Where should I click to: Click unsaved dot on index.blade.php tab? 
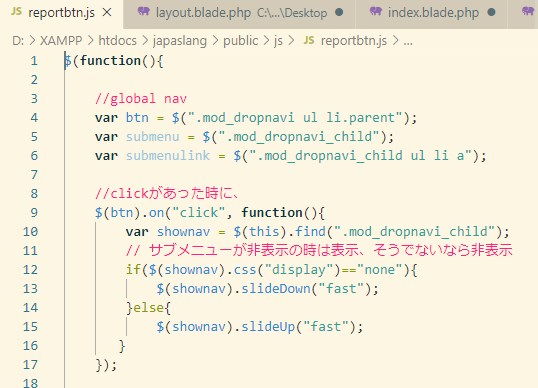[x=491, y=13]
